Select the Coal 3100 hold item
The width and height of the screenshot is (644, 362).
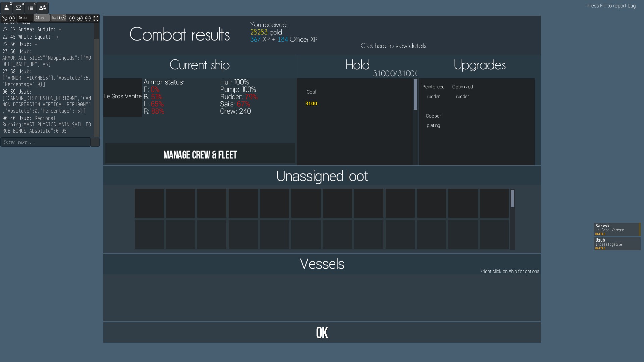(x=311, y=98)
